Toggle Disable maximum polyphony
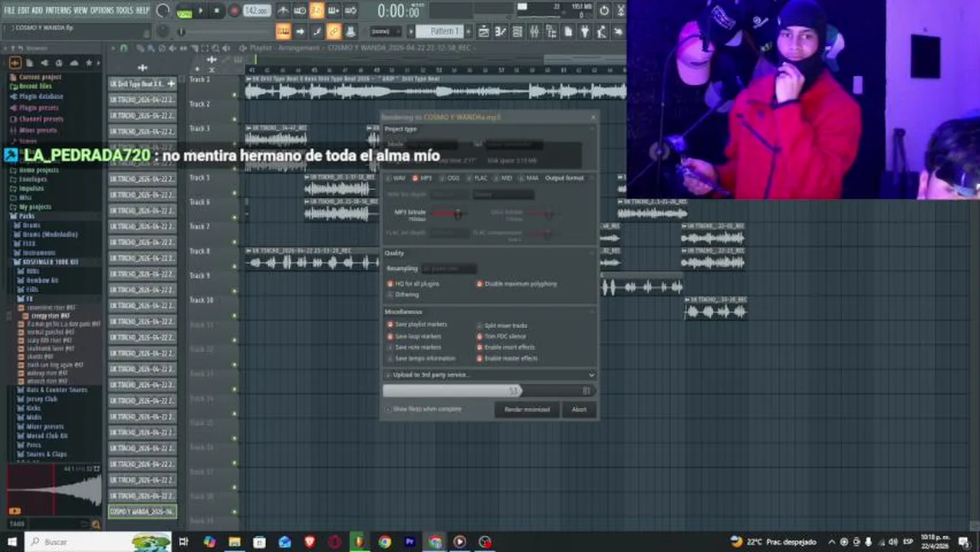Image resolution: width=980 pixels, height=552 pixels. point(517,284)
